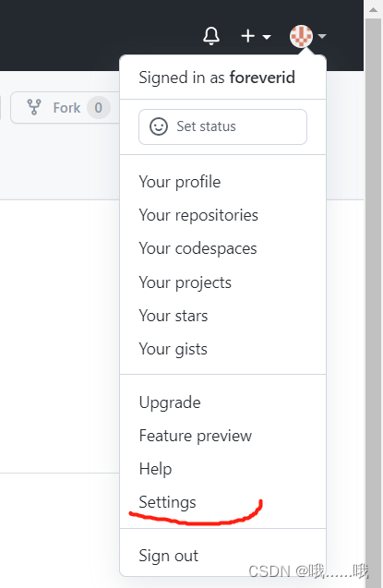
Task: Click the Fork count badge
Action: [98, 108]
